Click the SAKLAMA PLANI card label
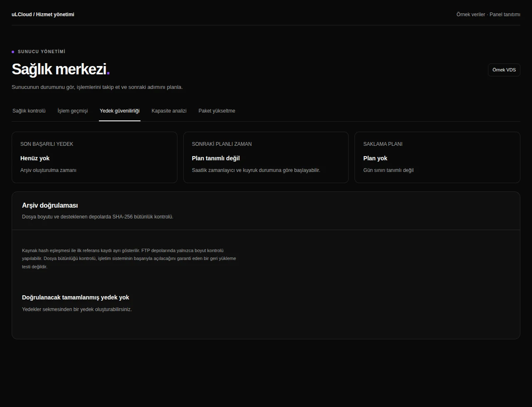Viewport: 532px width, 407px height. click(x=383, y=144)
